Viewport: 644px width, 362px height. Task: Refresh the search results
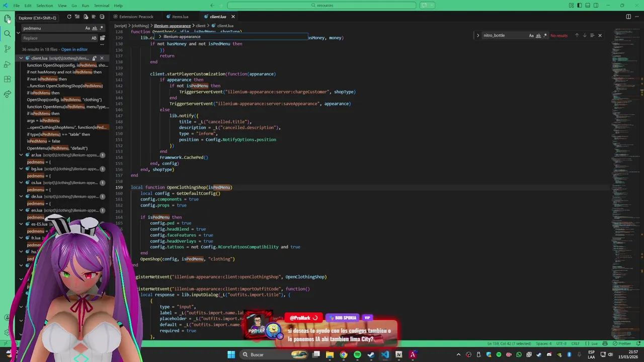pos(69,17)
